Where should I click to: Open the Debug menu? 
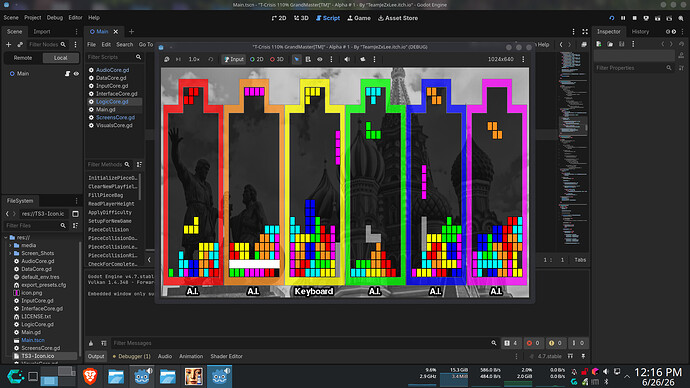tap(55, 18)
